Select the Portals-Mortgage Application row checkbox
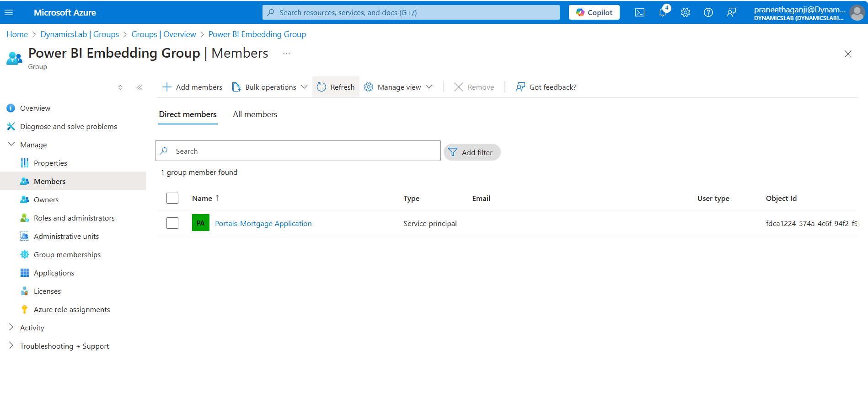 (172, 223)
